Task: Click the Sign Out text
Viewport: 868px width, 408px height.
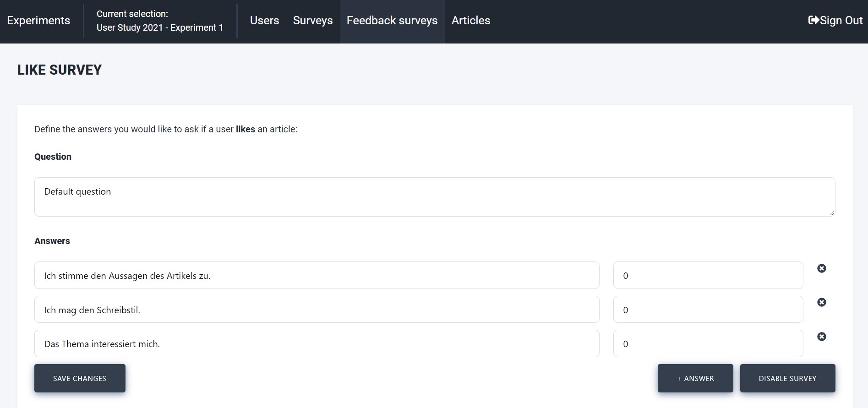Action: coord(841,21)
